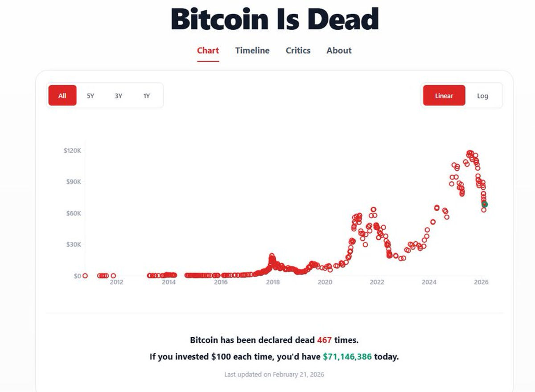
Task: Select the Chart tab
Action: (208, 50)
